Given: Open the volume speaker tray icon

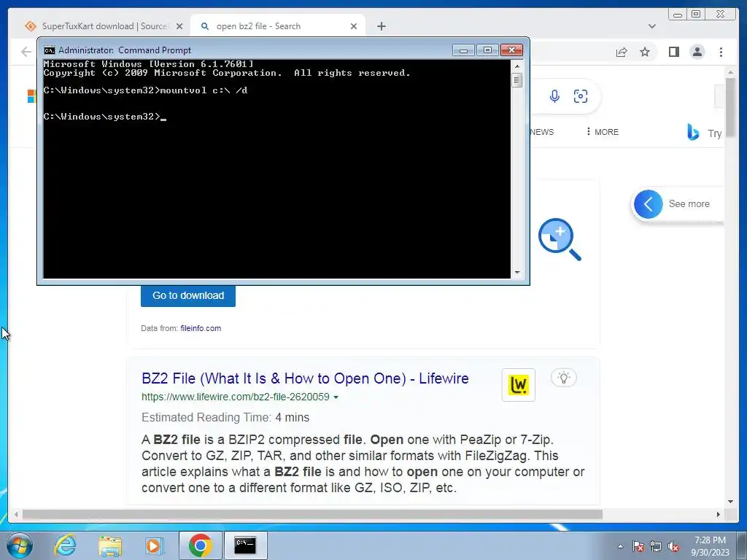Looking at the screenshot, I should point(673,546).
